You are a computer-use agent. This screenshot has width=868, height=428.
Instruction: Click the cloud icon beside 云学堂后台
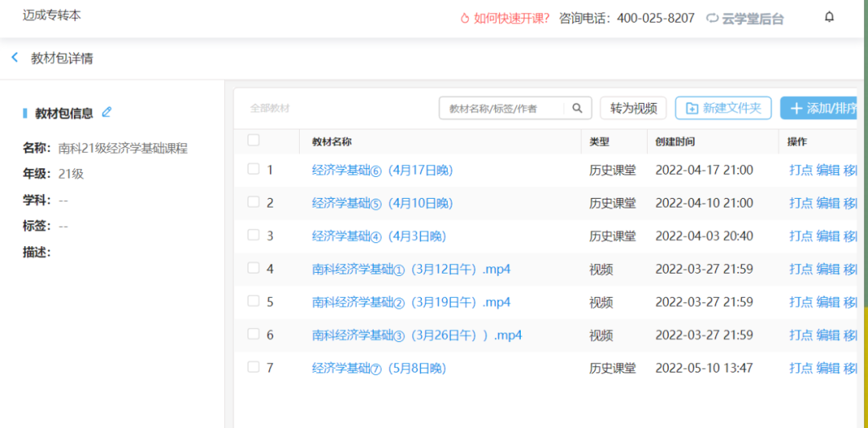(x=712, y=19)
